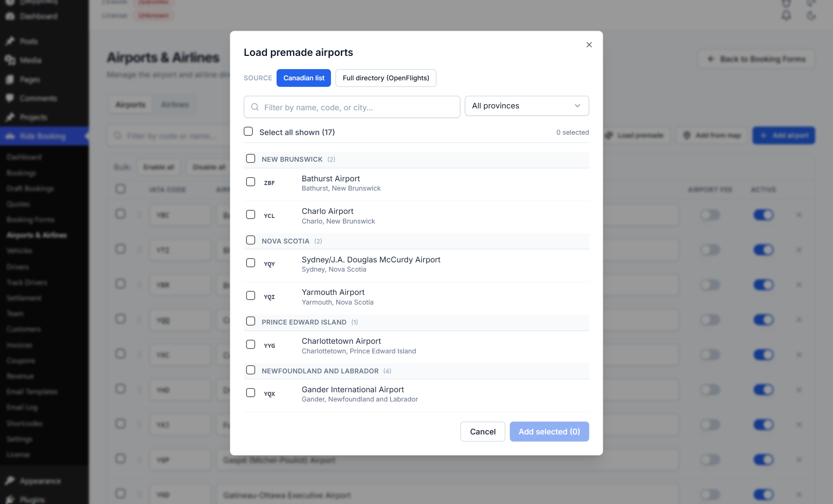This screenshot has height=504, width=833.
Task: Filter airports by name, code, or city
Action: click(x=352, y=107)
